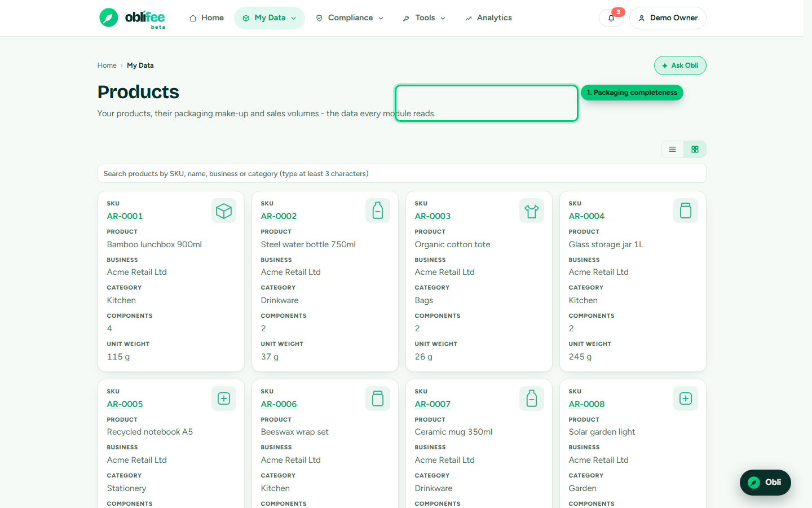Screen dimensions: 812x508
Task: Open SKU AR-0006
Action: 279,404
